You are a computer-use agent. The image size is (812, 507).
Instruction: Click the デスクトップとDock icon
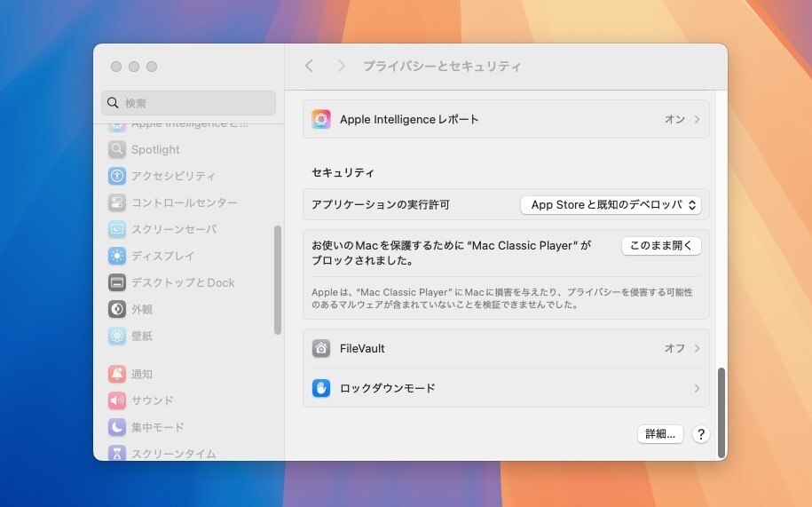pyautogui.click(x=117, y=282)
